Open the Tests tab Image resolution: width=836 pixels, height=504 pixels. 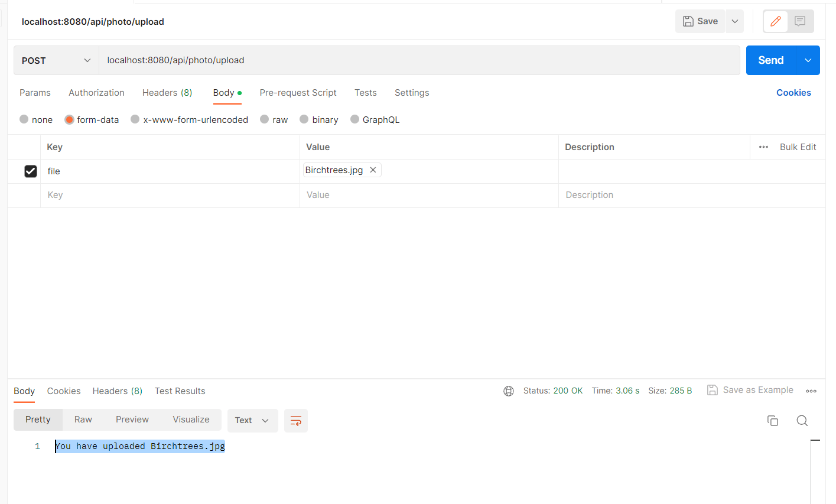point(366,93)
